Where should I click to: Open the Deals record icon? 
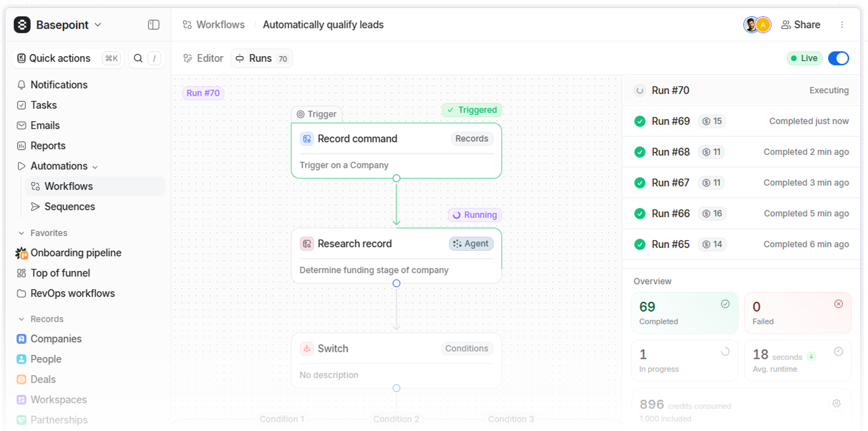click(21, 379)
